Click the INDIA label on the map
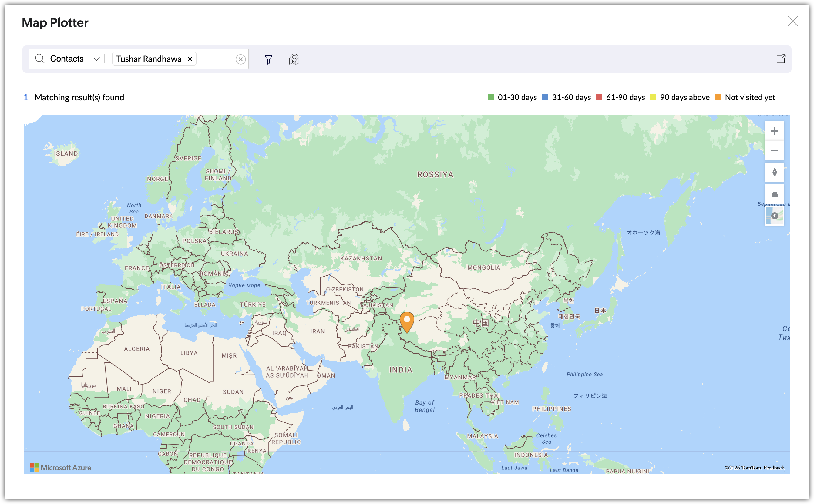The image size is (814, 504). pyautogui.click(x=401, y=370)
